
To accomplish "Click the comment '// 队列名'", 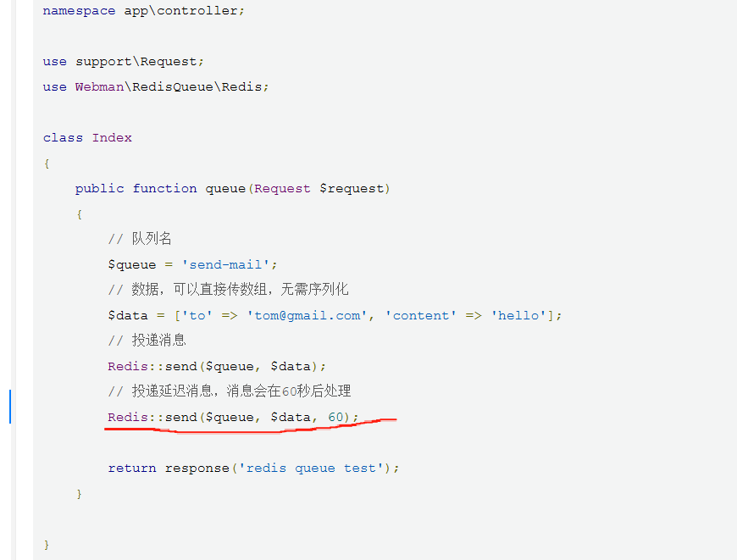I will pyautogui.click(x=140, y=239).
